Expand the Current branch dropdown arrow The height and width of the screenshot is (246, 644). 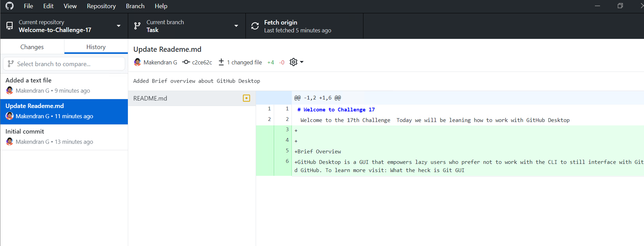(x=236, y=26)
